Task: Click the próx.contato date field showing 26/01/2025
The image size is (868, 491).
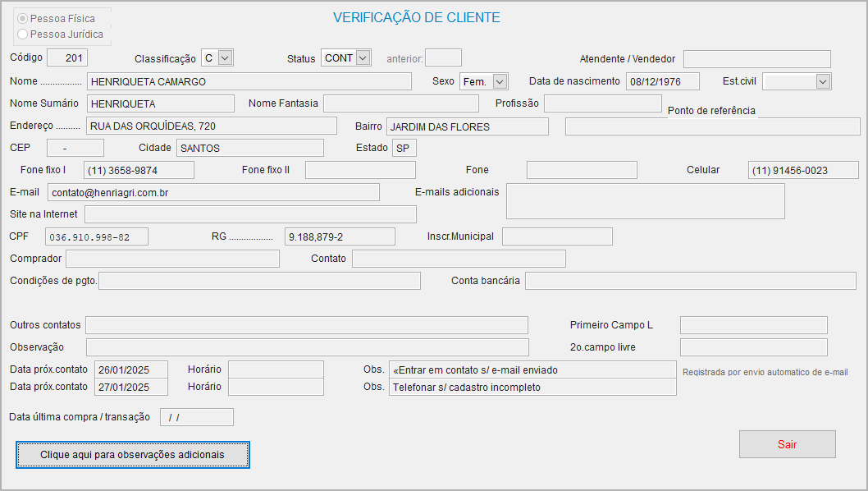Action: [131, 369]
